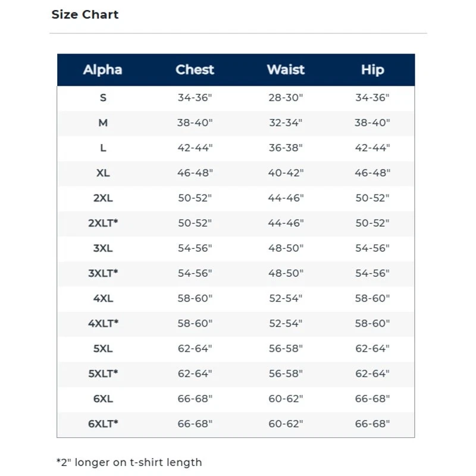Click the 4XLT* size label
476x476 pixels.
103,323
